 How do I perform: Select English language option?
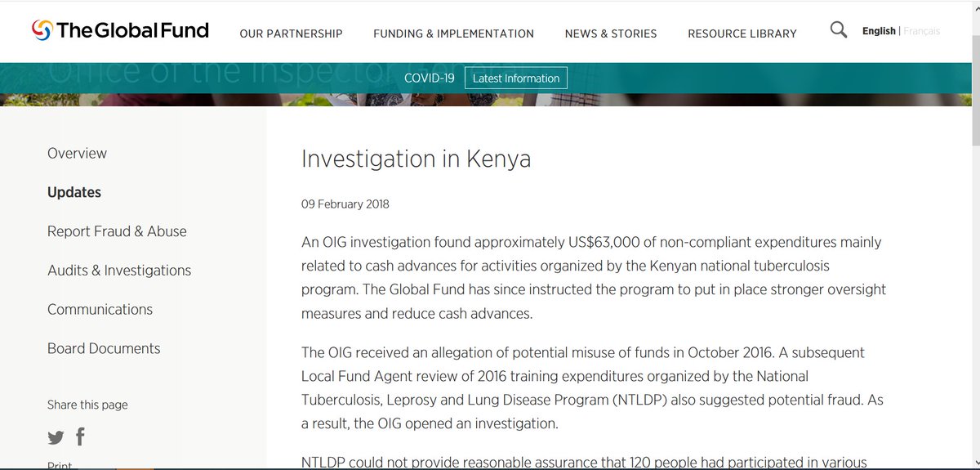click(x=879, y=31)
